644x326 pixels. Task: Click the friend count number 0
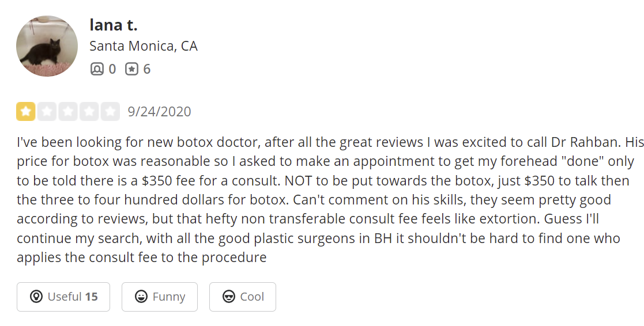tap(112, 69)
